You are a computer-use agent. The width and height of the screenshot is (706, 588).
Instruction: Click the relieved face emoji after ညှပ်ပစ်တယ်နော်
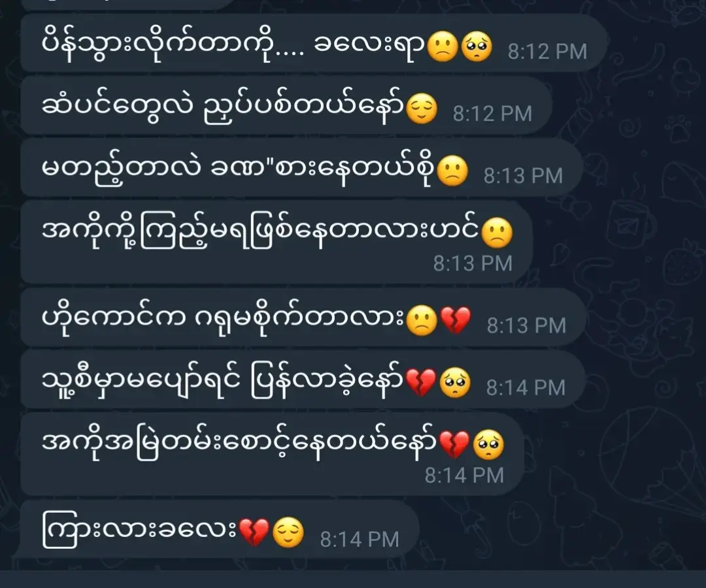[x=422, y=109]
